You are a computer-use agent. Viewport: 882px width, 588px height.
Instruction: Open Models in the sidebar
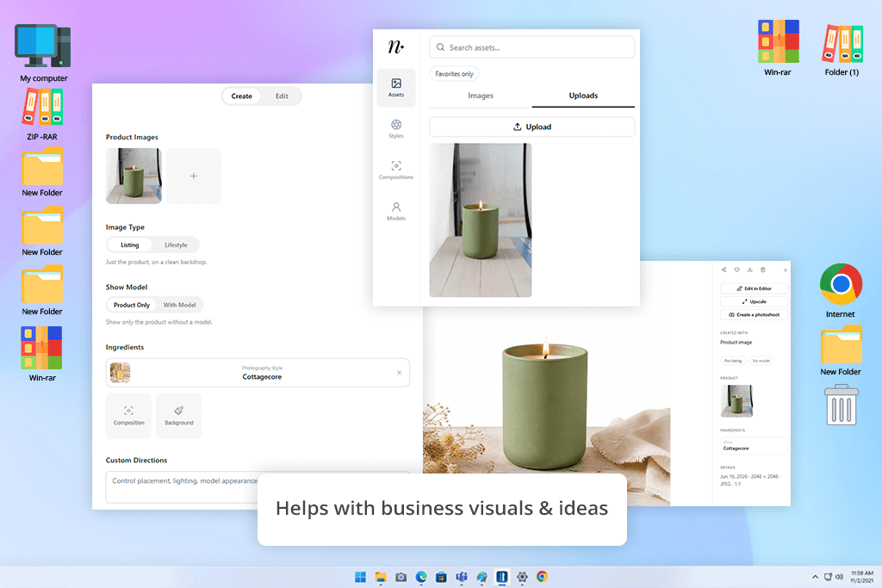point(396,211)
